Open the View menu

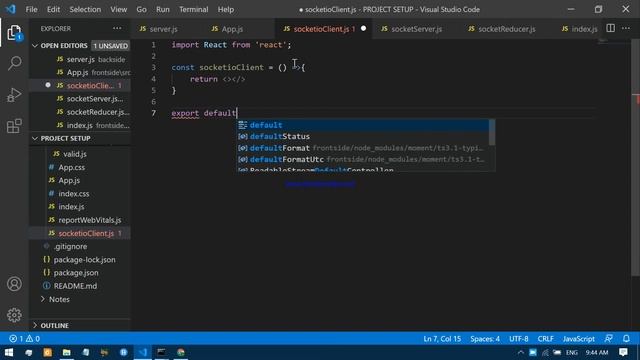click(118, 9)
